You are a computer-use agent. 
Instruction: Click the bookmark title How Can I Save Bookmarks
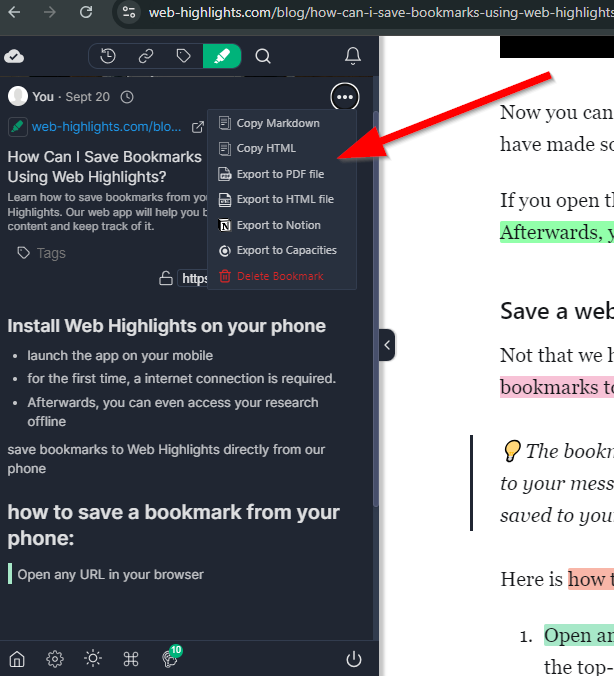104,167
